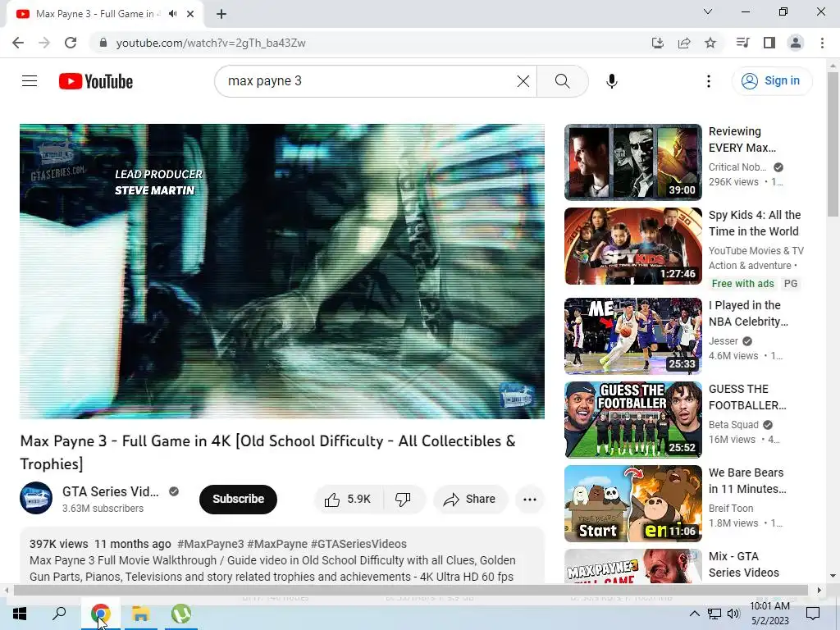The height and width of the screenshot is (630, 840).
Task: Click the Max Payne 3 video player
Action: (x=282, y=271)
